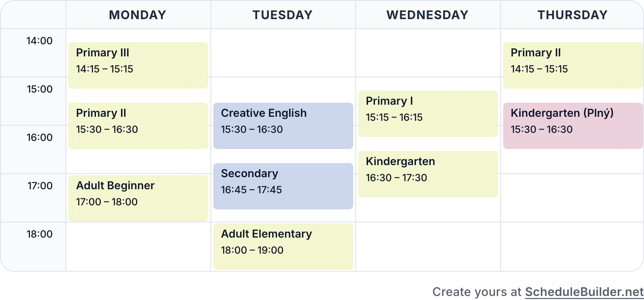Open Monday's Primary II 15:30 class
Viewport: 644px width, 300px height.
(138, 126)
